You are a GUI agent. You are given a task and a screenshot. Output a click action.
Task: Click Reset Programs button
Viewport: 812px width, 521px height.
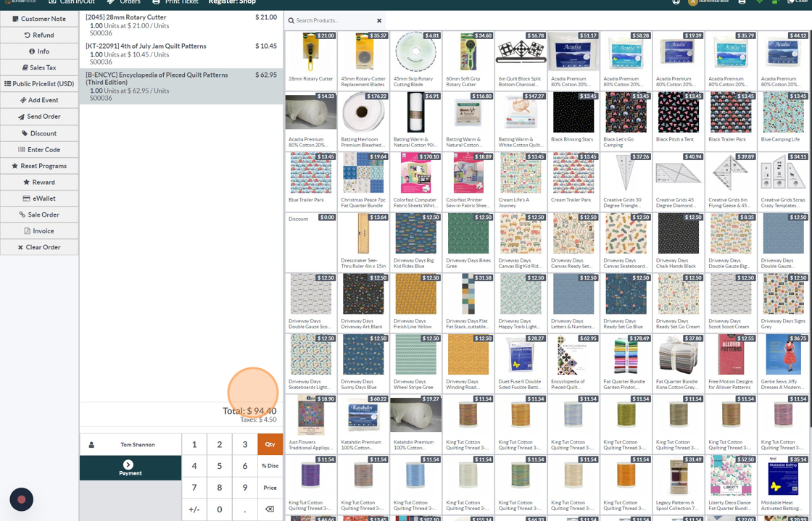coord(39,166)
